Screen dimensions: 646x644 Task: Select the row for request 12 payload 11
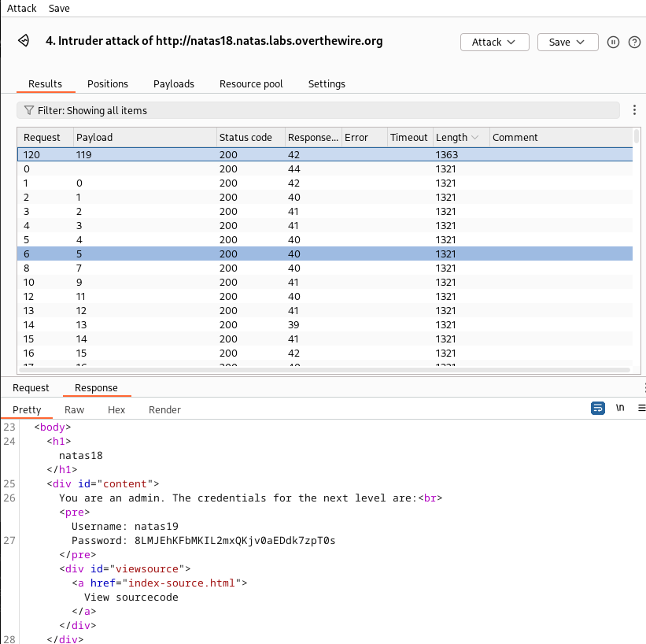coord(325,296)
